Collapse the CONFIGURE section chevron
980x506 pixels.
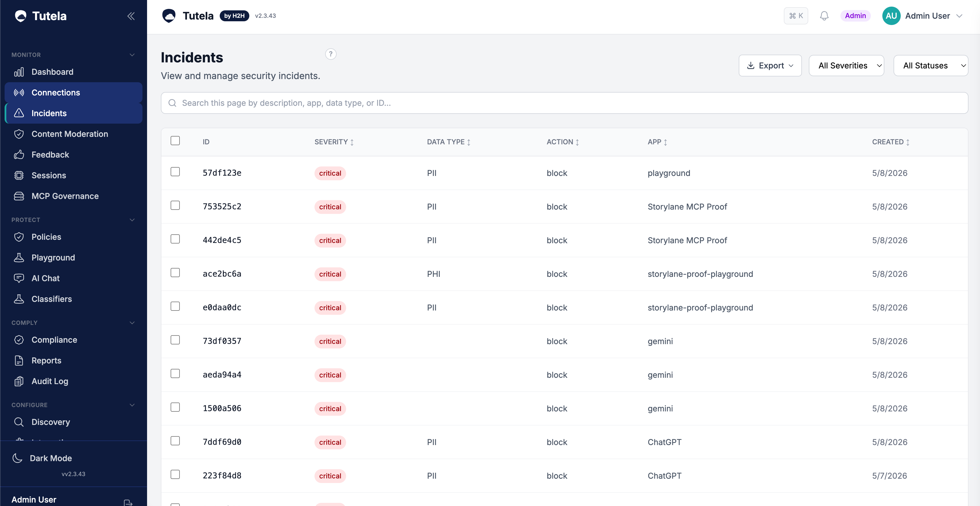coord(132,405)
